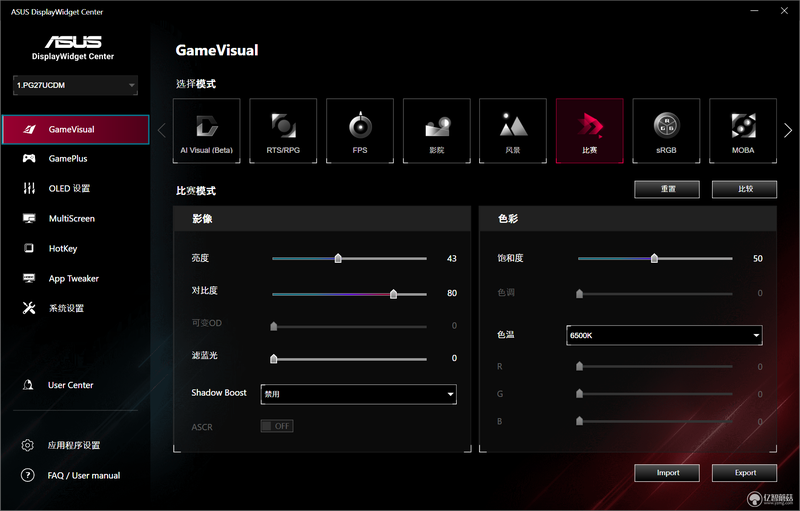The height and width of the screenshot is (511, 800).
Task: Click the OLED 设置 sliders icon
Action: pos(29,188)
